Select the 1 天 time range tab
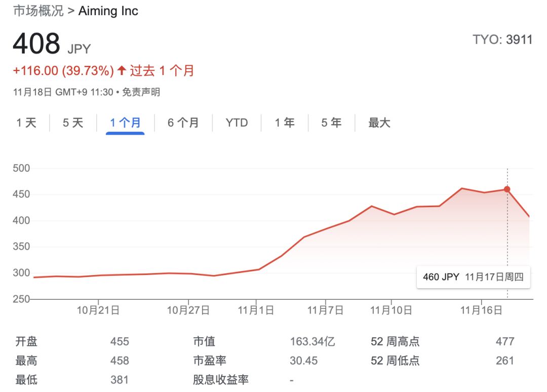The image size is (547, 392). (x=26, y=123)
